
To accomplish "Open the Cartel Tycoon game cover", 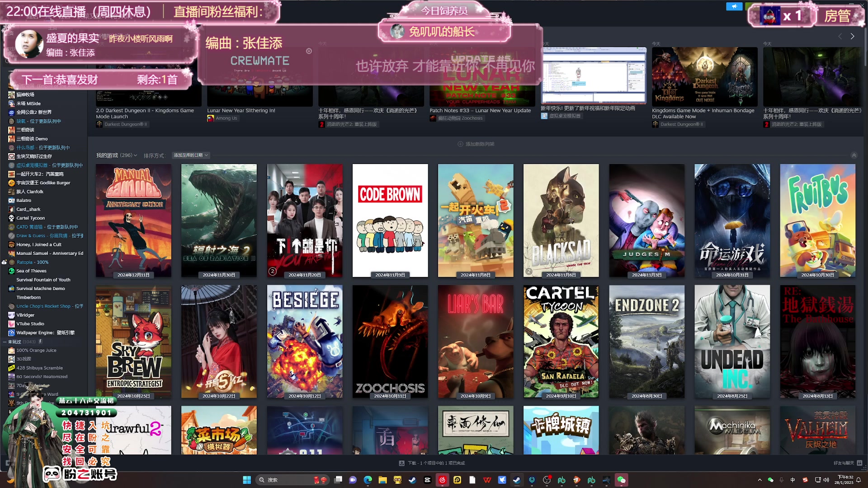I will (561, 342).
